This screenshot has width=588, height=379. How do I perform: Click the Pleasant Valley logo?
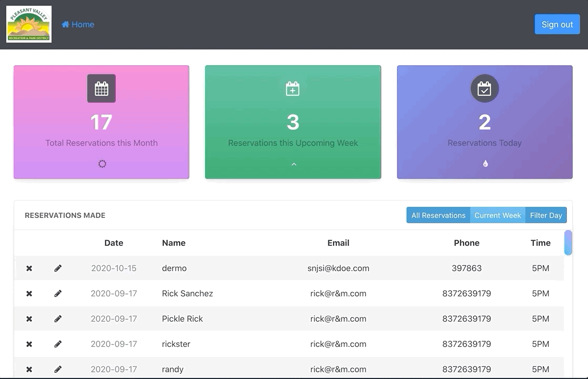(29, 24)
